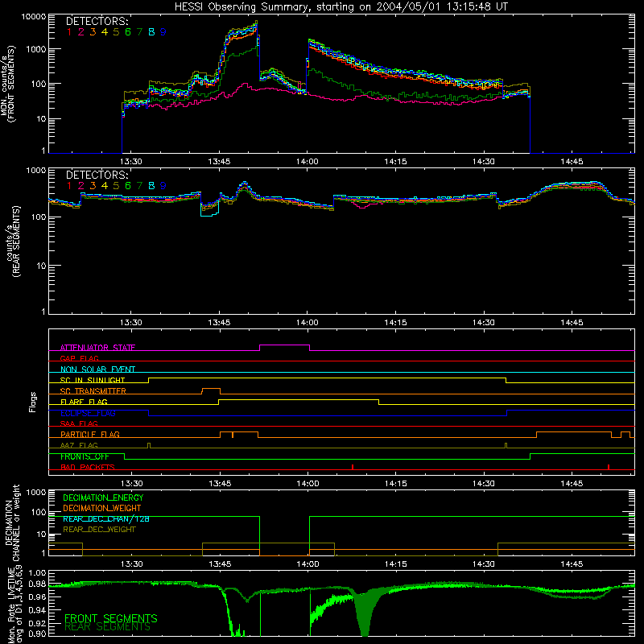
Task: Select yellow detector 4 in front segments legend
Action: tap(105, 32)
